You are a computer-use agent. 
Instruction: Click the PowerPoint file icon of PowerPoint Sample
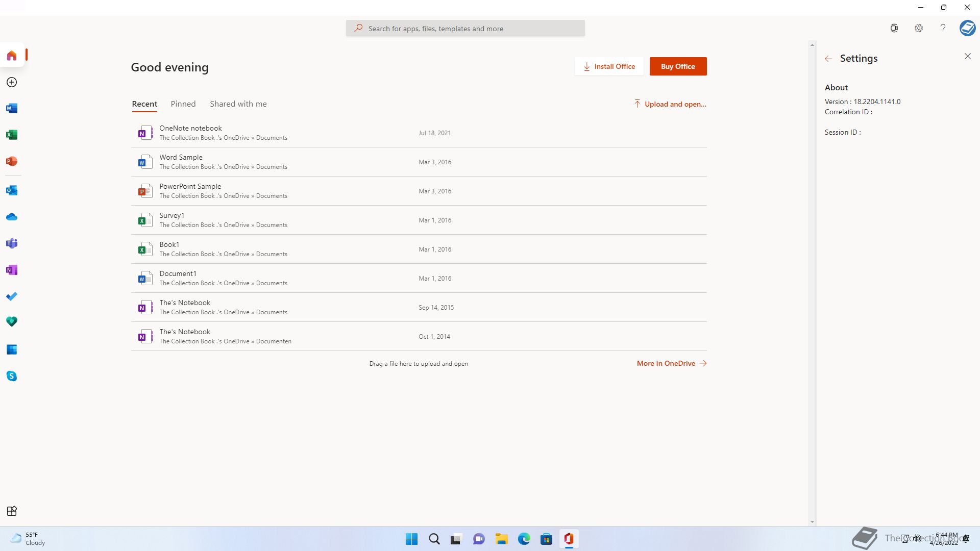(145, 191)
